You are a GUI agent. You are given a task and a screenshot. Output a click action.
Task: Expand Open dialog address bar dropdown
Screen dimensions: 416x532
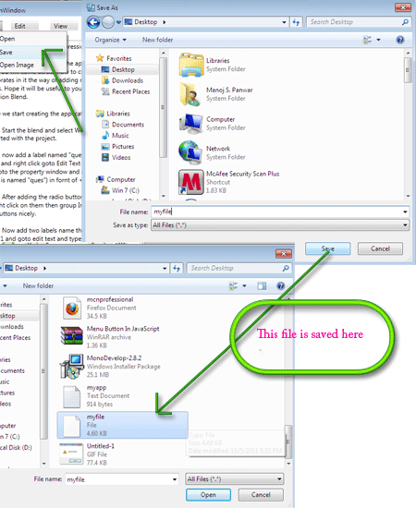click(x=165, y=269)
